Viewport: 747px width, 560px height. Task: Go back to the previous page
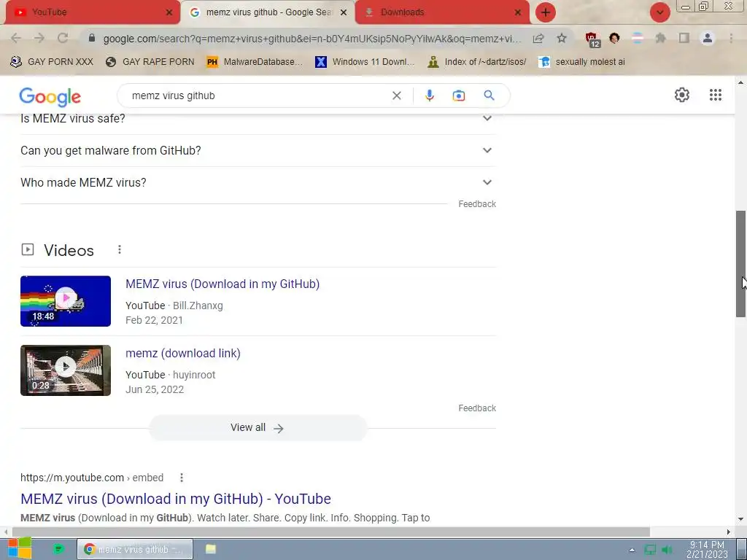pos(16,38)
